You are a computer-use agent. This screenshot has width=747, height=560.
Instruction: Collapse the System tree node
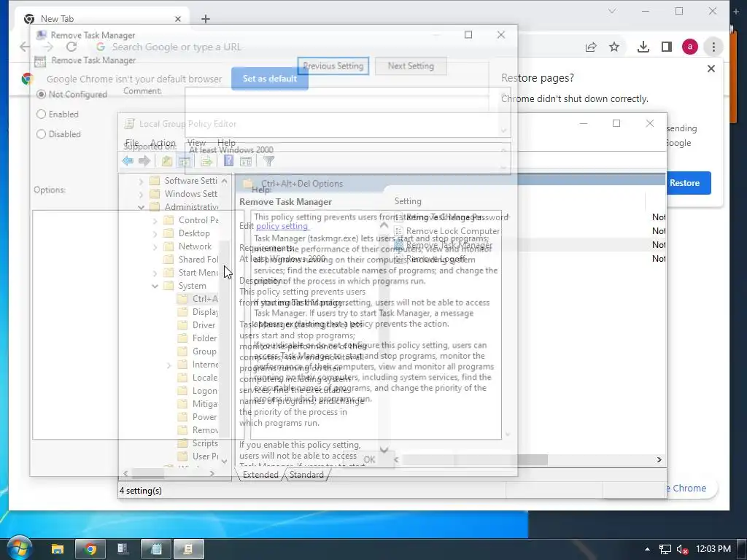[155, 286]
